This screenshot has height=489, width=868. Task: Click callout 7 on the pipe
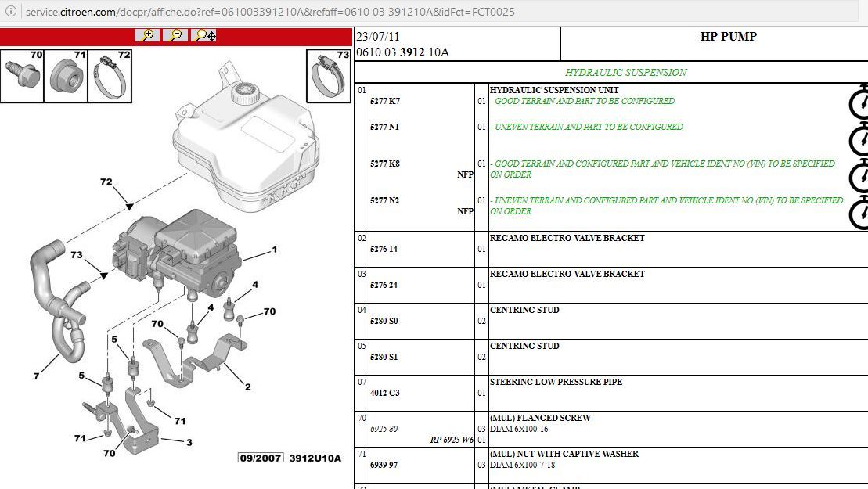36,376
